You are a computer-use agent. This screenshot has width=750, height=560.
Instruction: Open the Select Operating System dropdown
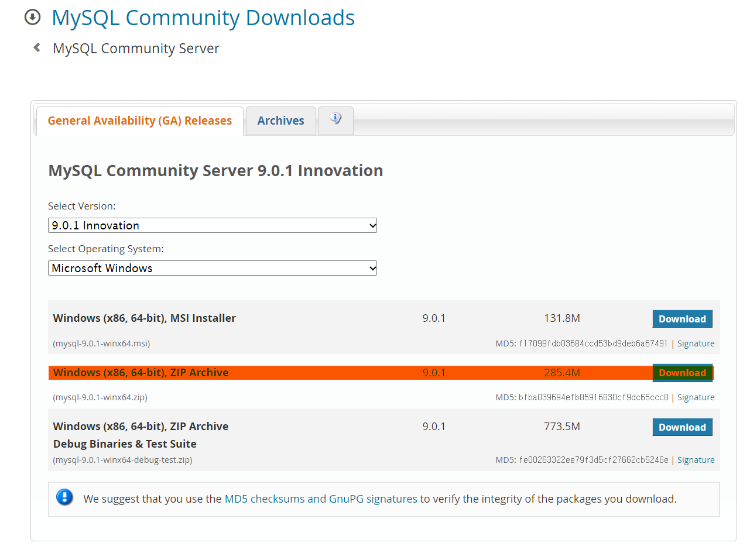pos(213,268)
